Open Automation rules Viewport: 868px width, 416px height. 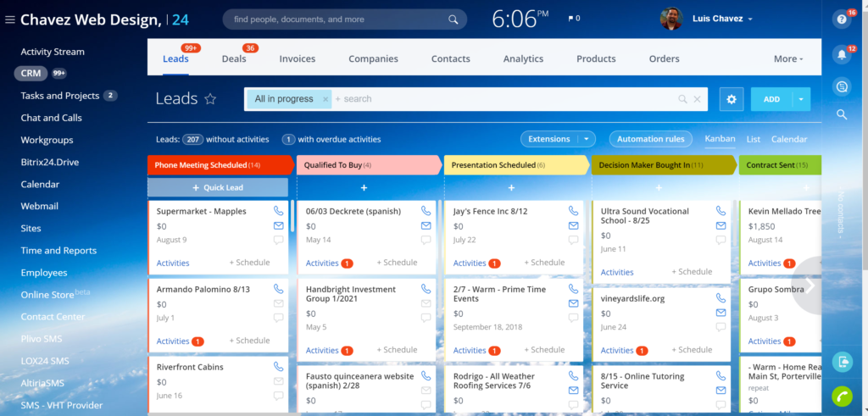[x=650, y=140]
